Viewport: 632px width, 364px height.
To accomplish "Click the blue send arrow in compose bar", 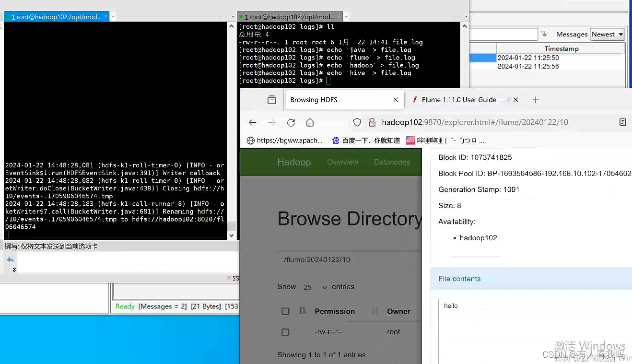I will [11, 259].
